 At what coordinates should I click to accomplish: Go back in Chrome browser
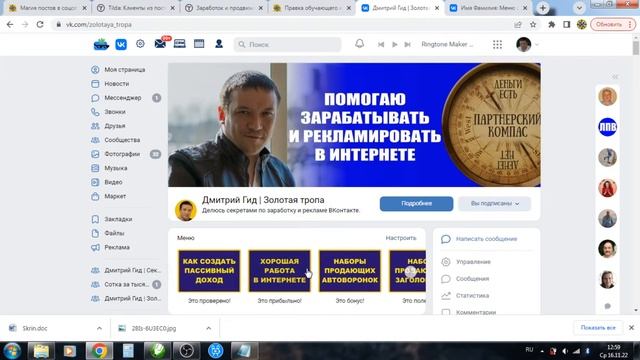coord(10,24)
